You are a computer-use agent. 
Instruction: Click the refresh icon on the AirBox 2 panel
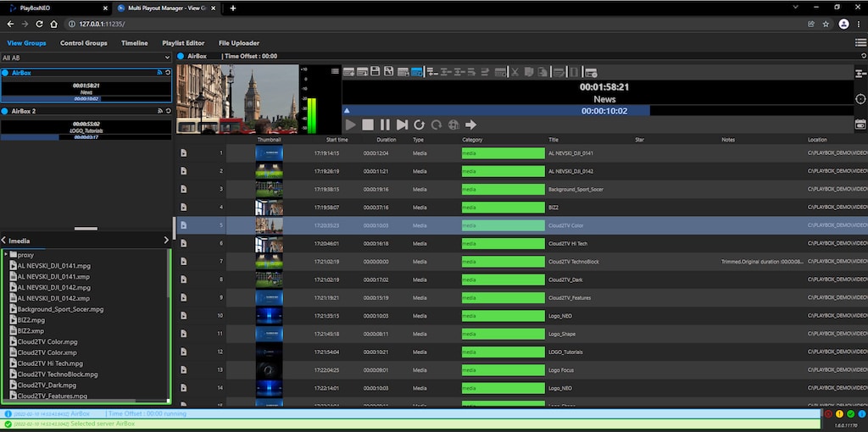point(167,111)
